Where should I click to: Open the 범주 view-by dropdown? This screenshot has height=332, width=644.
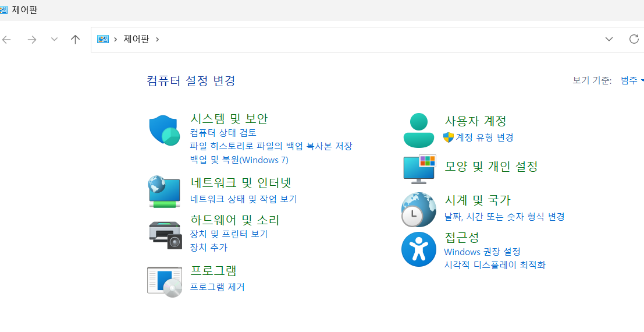(632, 80)
